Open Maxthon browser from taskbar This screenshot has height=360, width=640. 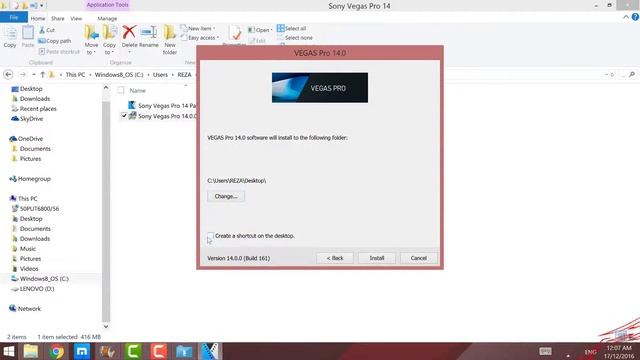[82, 351]
